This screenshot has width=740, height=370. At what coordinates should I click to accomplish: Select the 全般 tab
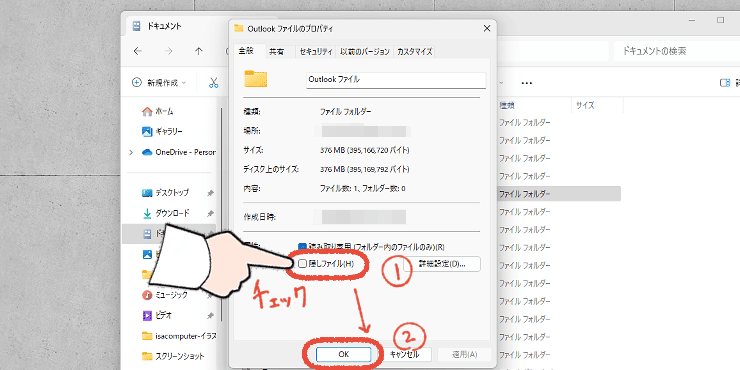click(246, 50)
